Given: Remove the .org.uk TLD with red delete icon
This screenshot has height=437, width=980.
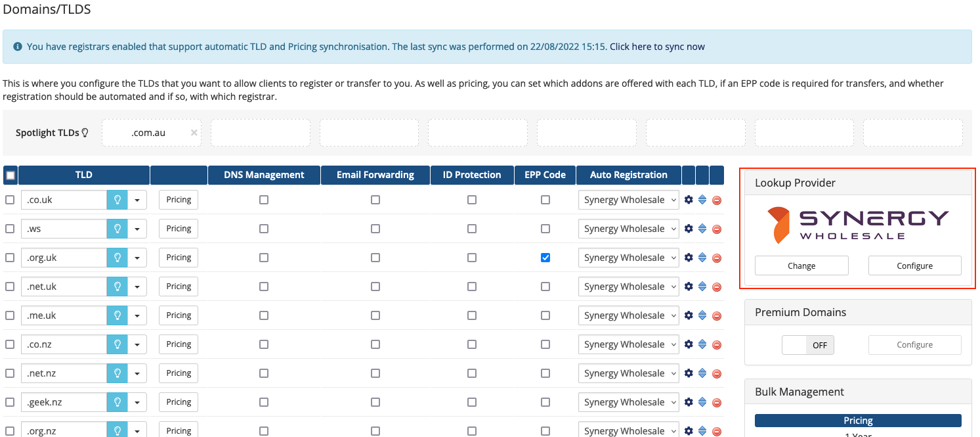Looking at the screenshot, I should click(717, 258).
